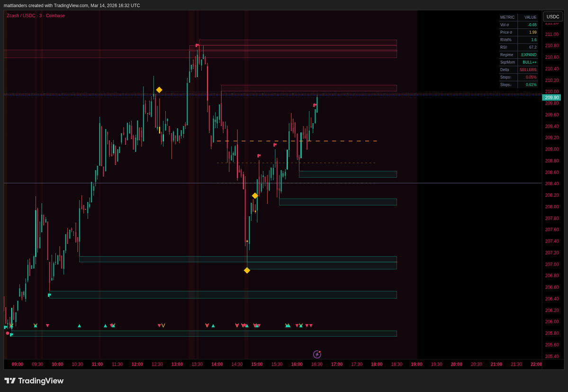Image resolution: width=568 pixels, height=392 pixels.
Task: Select the bottom teal zone at 205.80
Action: tap(204, 333)
